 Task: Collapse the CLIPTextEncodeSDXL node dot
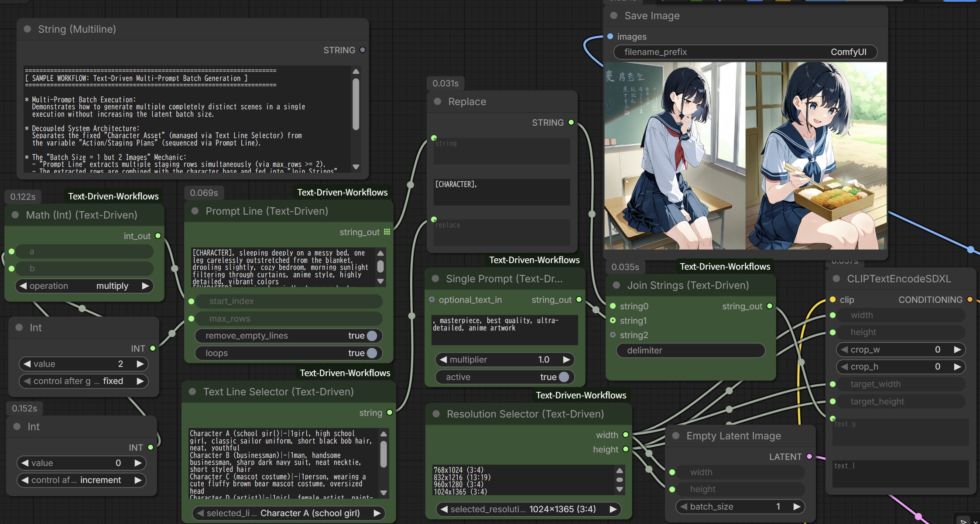coord(836,279)
